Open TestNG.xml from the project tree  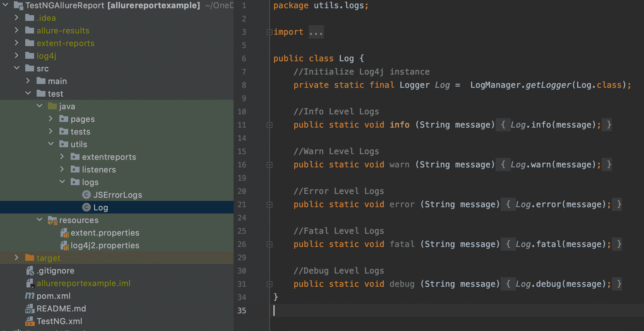click(x=59, y=321)
